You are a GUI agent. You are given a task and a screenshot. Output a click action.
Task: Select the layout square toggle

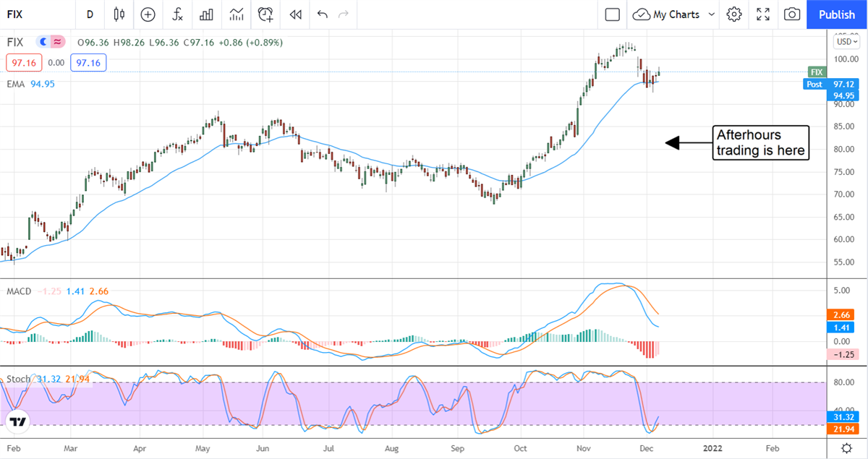tap(613, 14)
